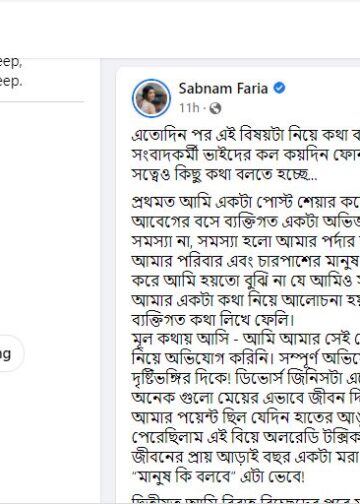Click the partially visible rounded button ending 'ng'
The image size is (360, 504).
tap(10, 354)
